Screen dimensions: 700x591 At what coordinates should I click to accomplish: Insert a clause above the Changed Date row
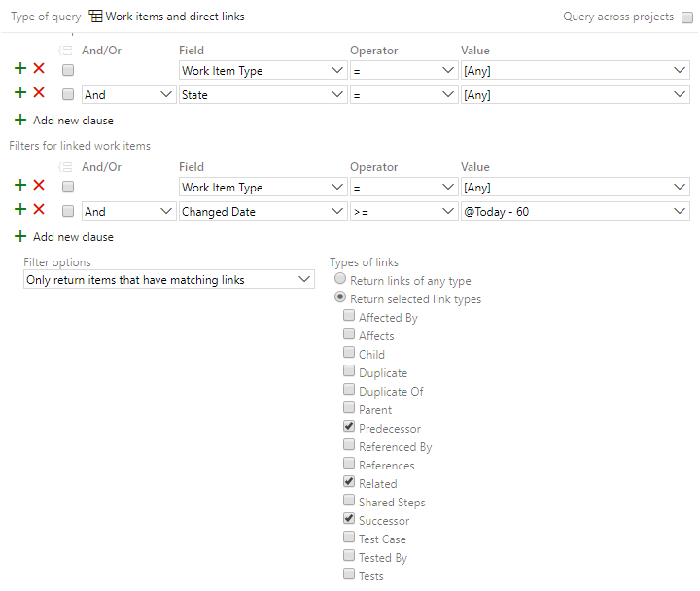tap(20, 209)
